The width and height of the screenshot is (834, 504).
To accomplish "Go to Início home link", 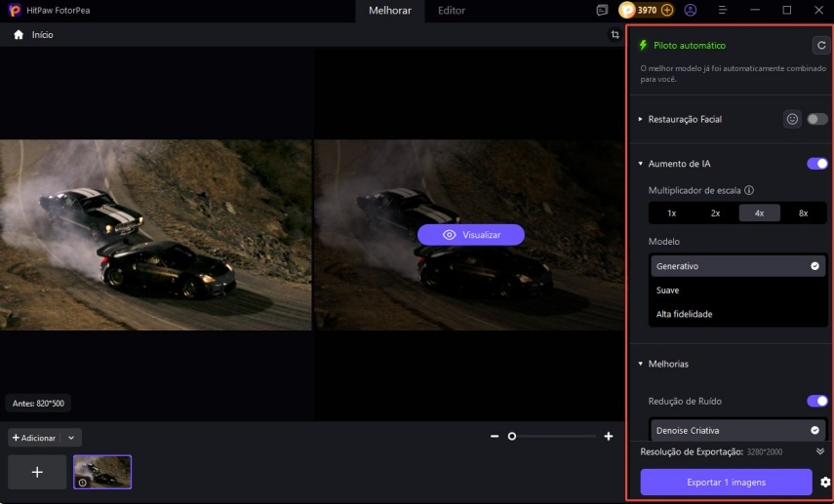I will [x=43, y=34].
